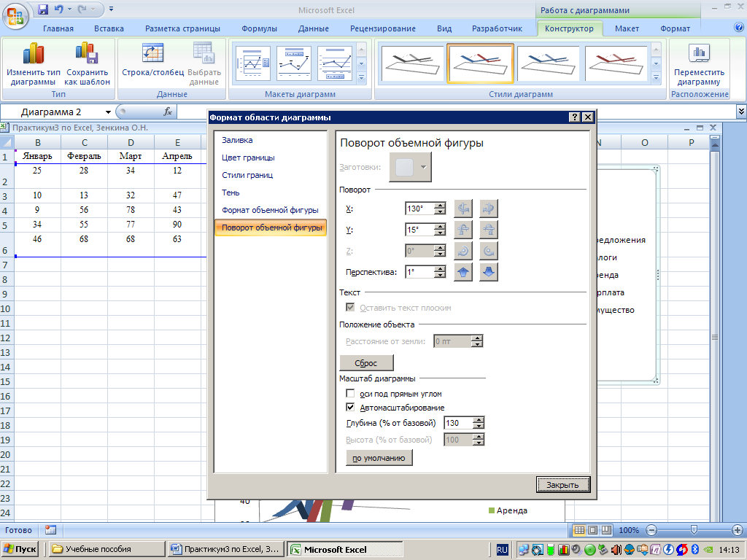Open Change Chart Type (Изменить тип диаграммы)

(34, 63)
